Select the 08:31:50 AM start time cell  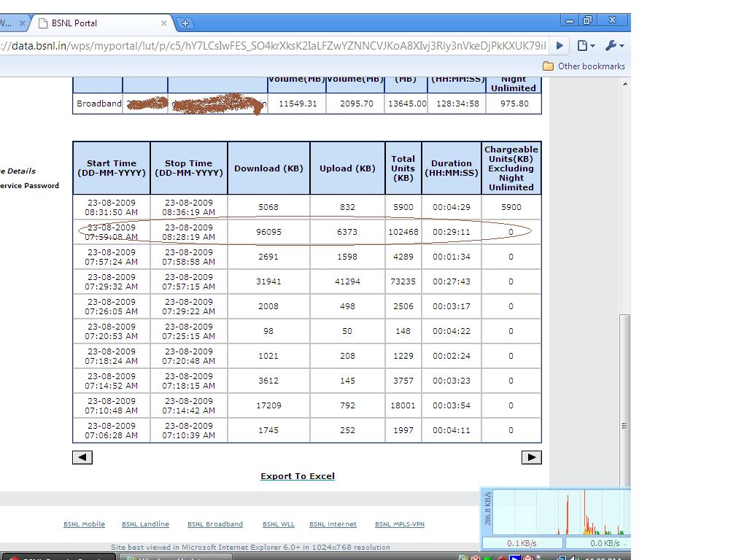point(112,207)
